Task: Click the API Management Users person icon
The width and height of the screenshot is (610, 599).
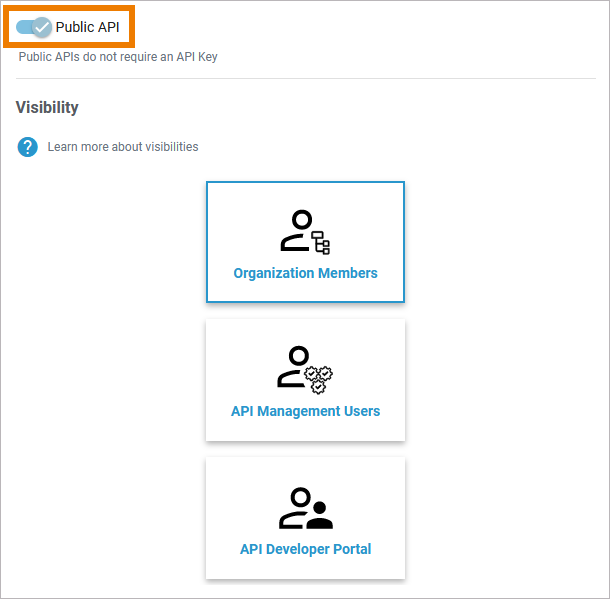Action: pyautogui.click(x=294, y=367)
